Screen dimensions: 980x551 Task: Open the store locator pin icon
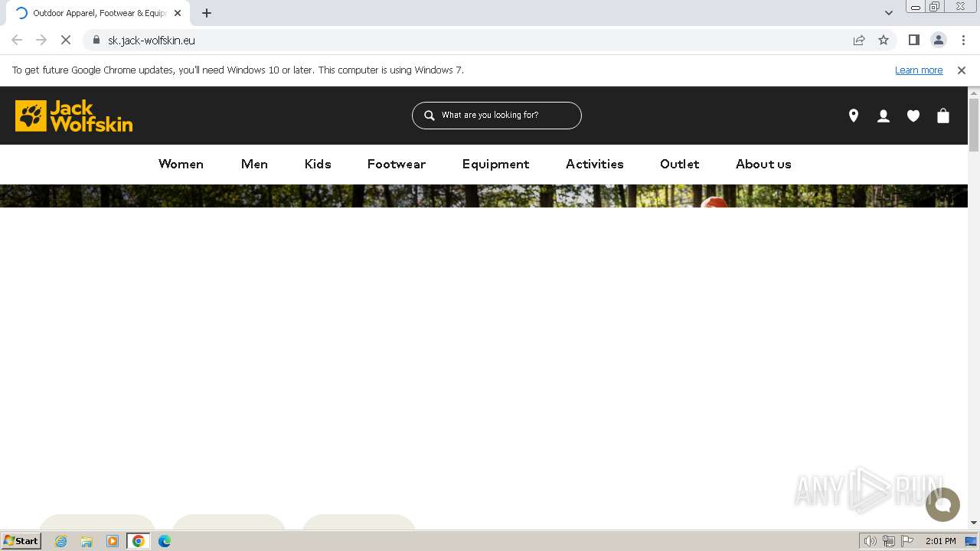click(x=854, y=116)
